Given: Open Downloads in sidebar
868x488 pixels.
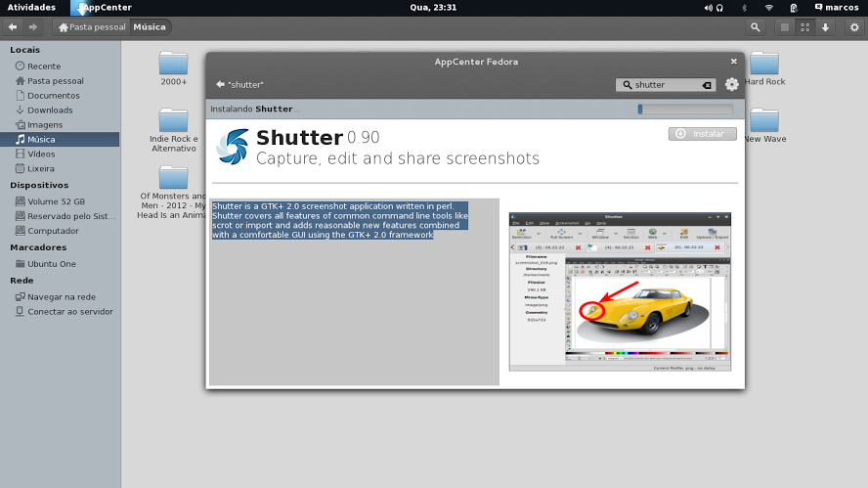Looking at the screenshot, I should pyautogui.click(x=60, y=111).
